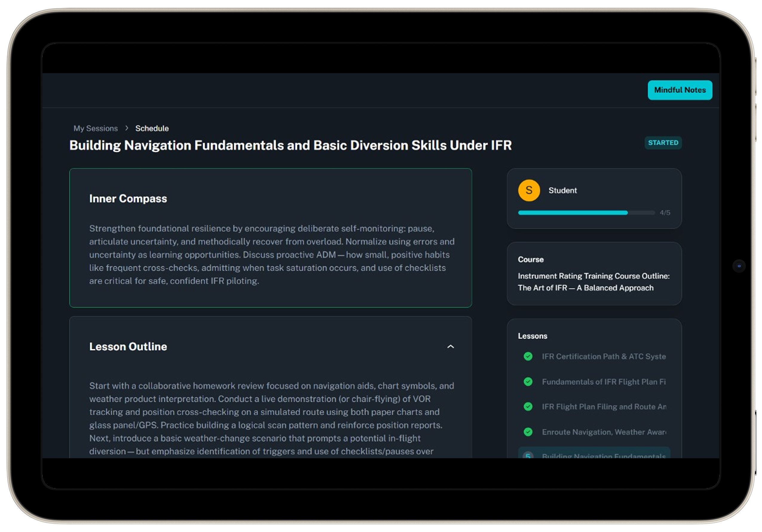
Task: Click the orange Student avatar icon
Action: point(529,190)
